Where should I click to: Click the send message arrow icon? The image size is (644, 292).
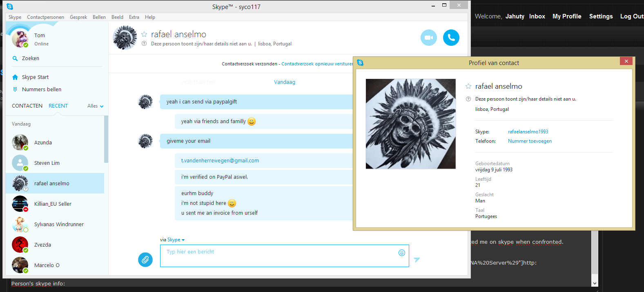click(417, 260)
